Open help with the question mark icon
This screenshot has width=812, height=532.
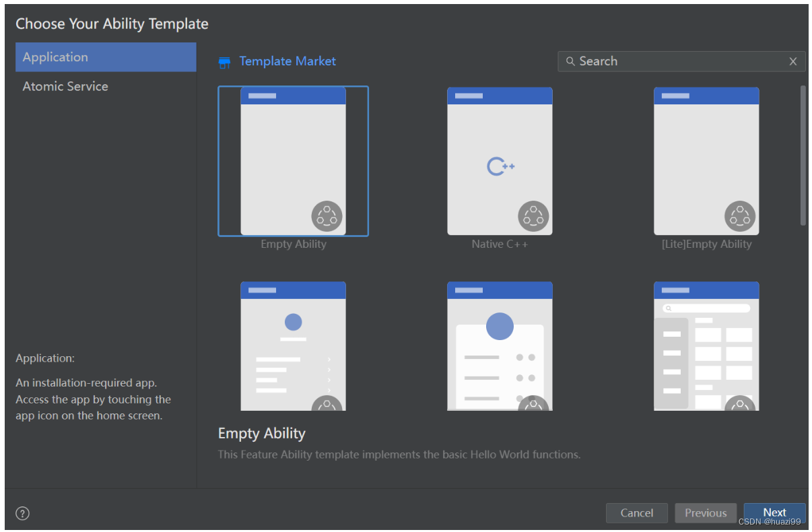tap(23, 513)
